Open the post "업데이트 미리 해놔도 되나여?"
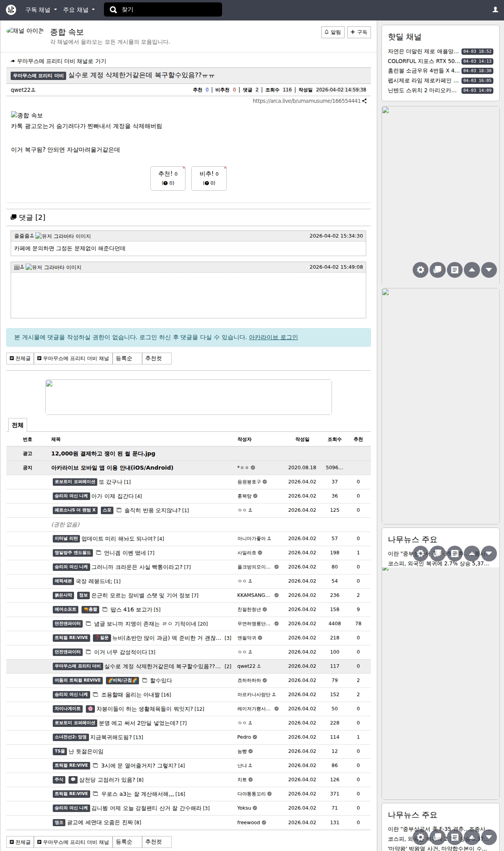Viewport: 504px width, 851px height. [x=119, y=539]
